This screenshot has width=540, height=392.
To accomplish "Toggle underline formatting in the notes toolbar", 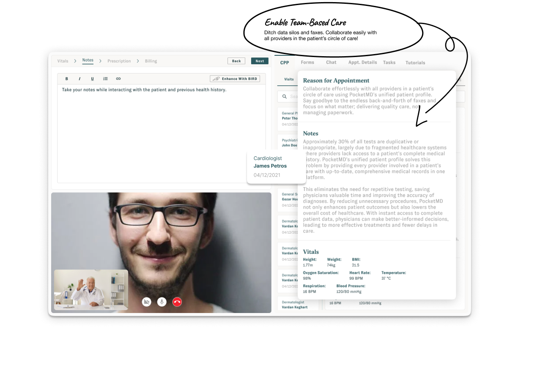I will 92,78.
